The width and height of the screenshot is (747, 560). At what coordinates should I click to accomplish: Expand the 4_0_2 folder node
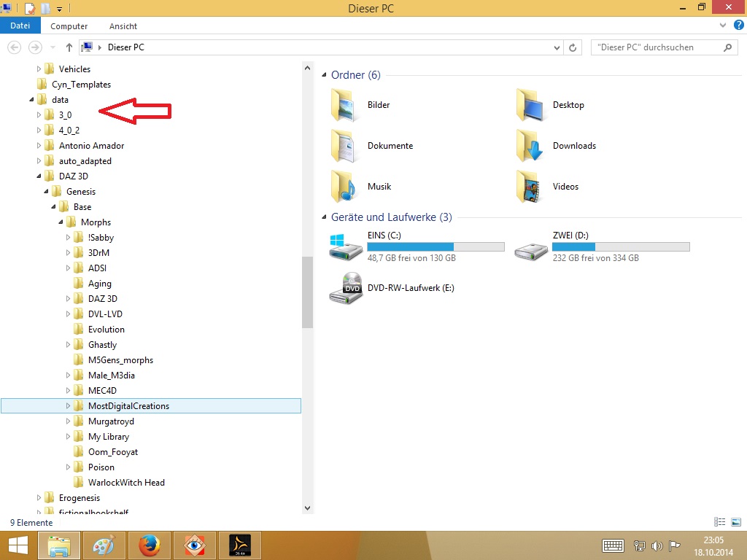(39, 130)
